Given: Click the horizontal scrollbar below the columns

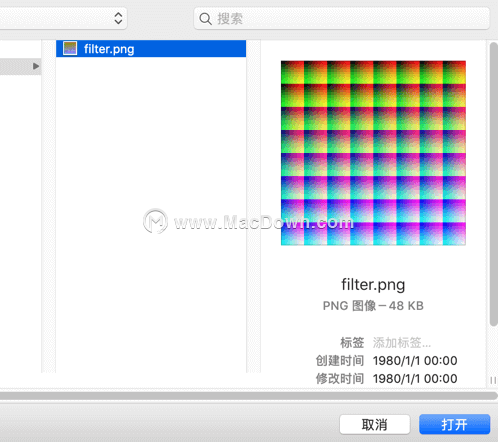Looking at the screenshot, I should pos(248,396).
